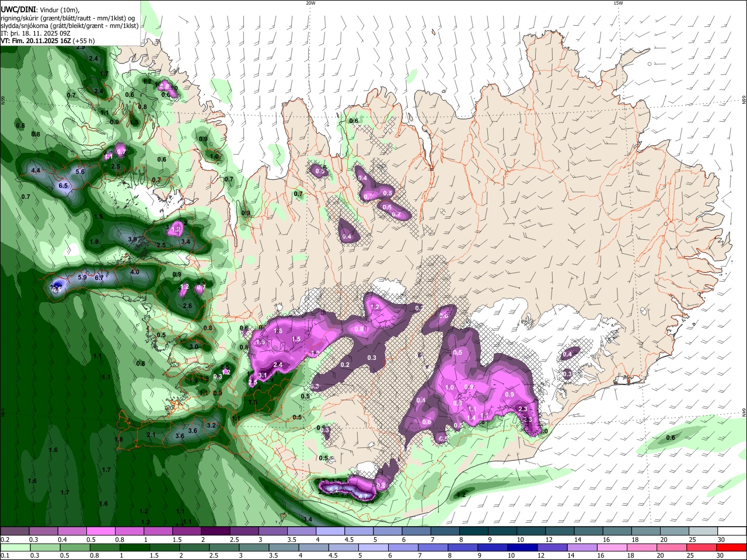Screen dimensions: 747x560
Task: Click the 5.9 precipitation value on the map
Action: tap(82, 277)
